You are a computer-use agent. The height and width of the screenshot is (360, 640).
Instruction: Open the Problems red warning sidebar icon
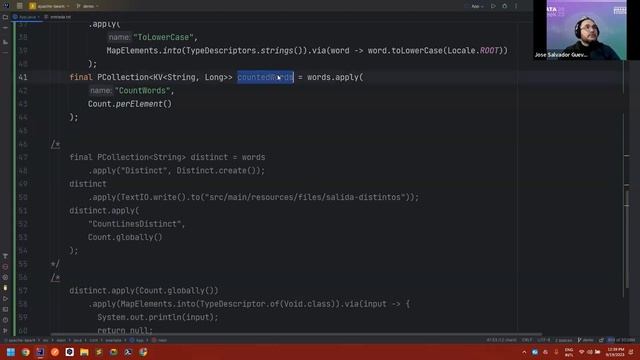pos(5,267)
